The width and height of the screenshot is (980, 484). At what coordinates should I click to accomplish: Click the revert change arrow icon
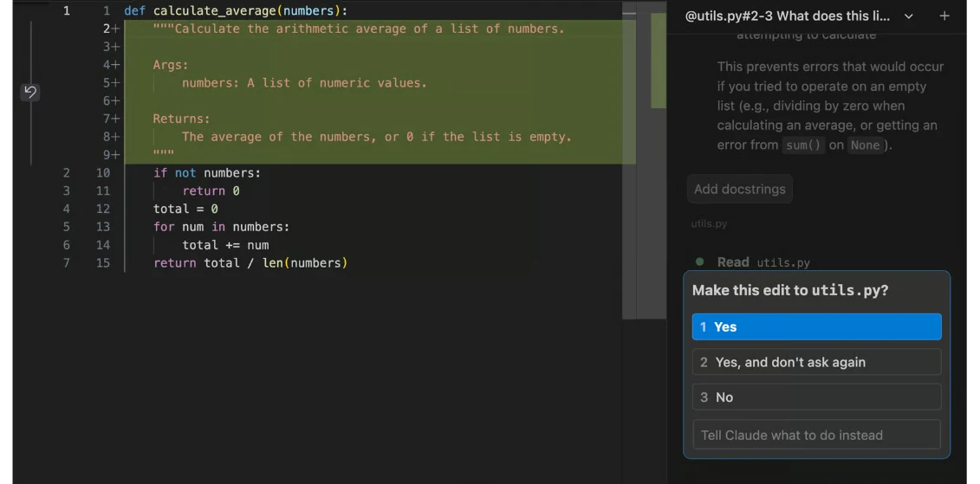click(30, 93)
